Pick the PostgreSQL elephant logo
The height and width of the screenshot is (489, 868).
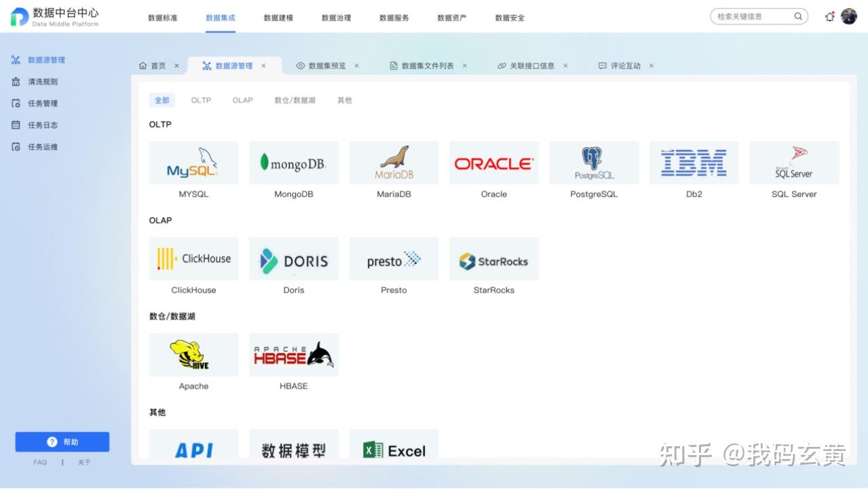point(594,163)
